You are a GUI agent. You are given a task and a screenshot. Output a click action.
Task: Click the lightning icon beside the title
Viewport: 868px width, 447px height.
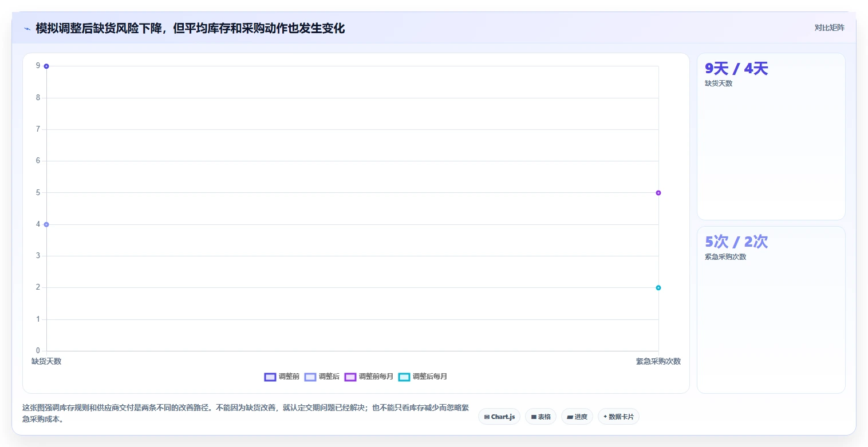pos(27,28)
